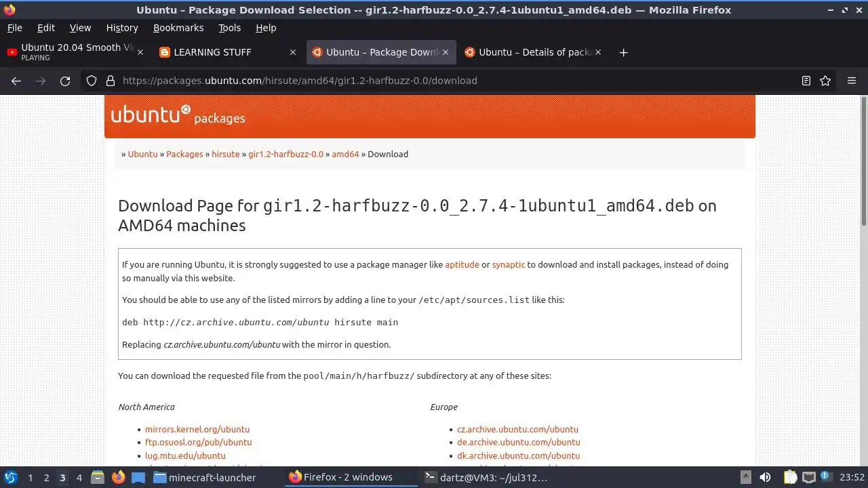Screen dimensions: 868x488
Task: Go back to the previous page
Action: coord(16,81)
